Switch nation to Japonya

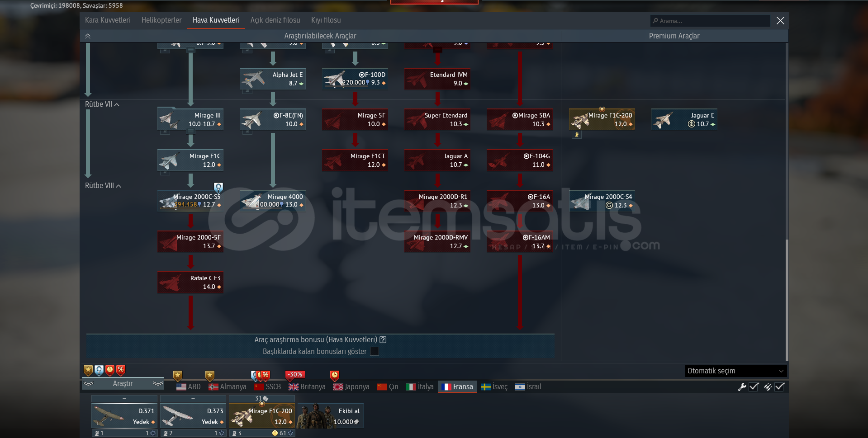click(351, 387)
